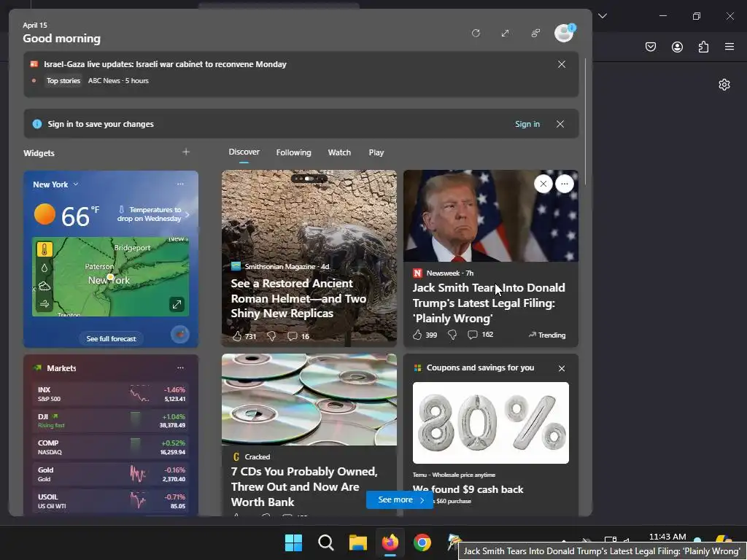Select the DJI market row
747x560 pixels.
click(111, 421)
